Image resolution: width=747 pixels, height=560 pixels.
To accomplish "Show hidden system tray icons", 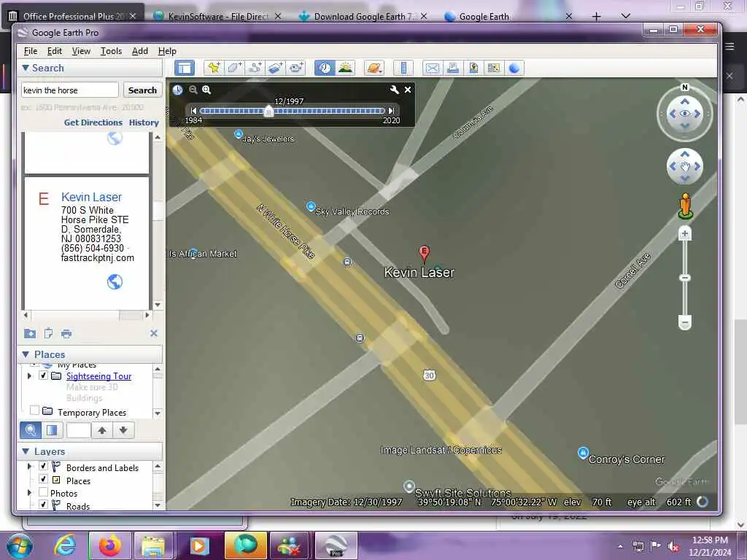I will [x=620, y=546].
